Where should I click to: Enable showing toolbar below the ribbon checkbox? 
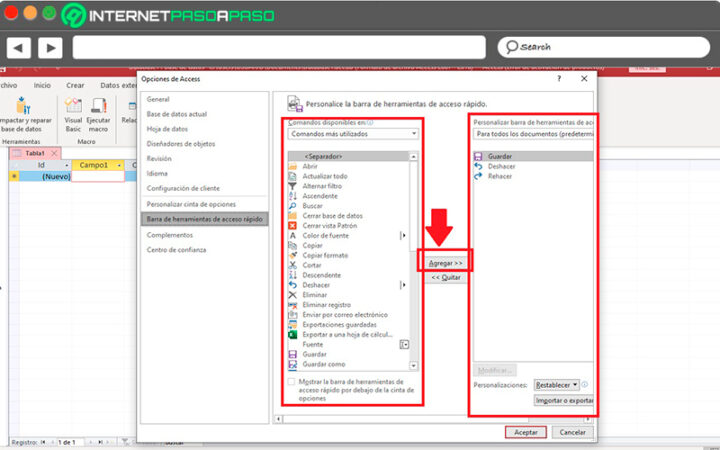click(x=292, y=382)
